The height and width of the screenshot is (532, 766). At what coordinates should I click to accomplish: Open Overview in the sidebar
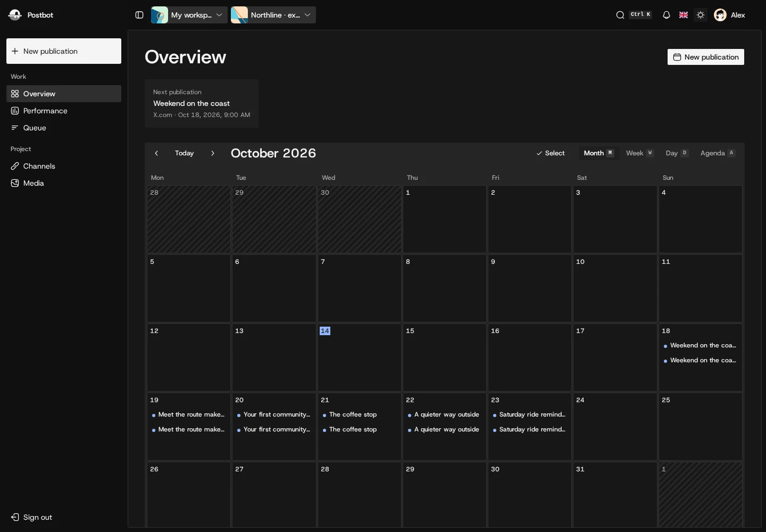(x=64, y=94)
